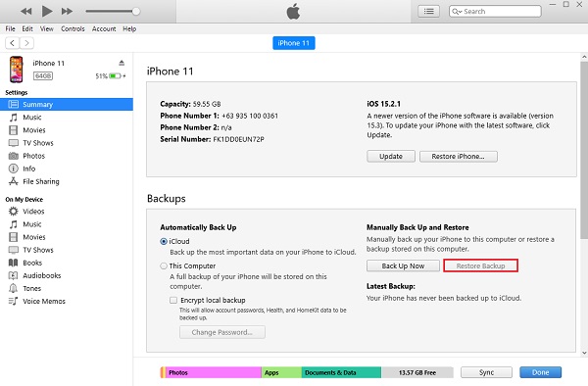This screenshot has width=588, height=386.
Task: Click the iOS 15.2.1 version label
Action: coord(383,104)
